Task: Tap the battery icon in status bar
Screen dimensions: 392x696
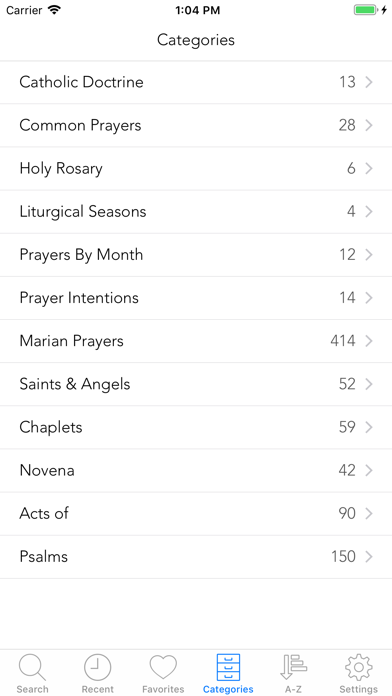Action: tap(367, 10)
